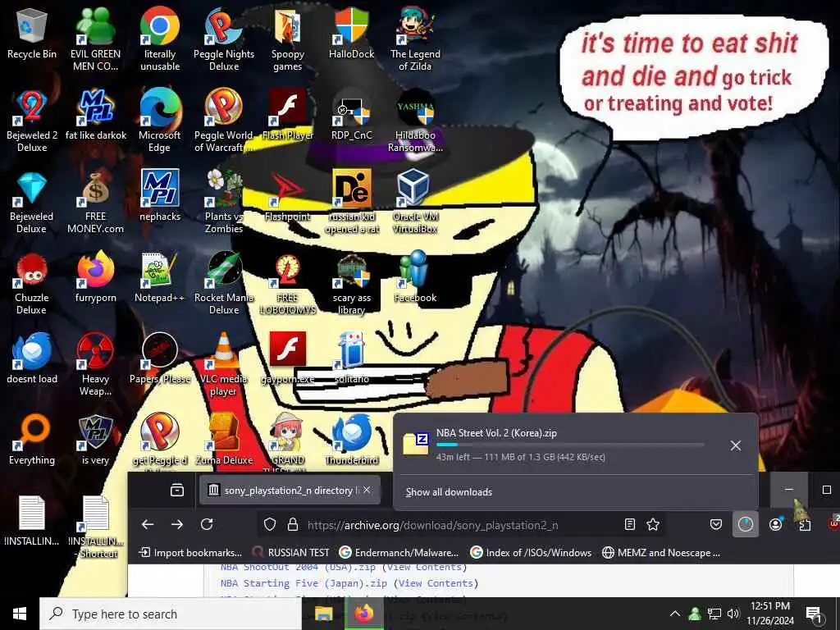Open the tracking protection shield icon
Viewport: 840px width, 630px height.
pyautogui.click(x=270, y=524)
